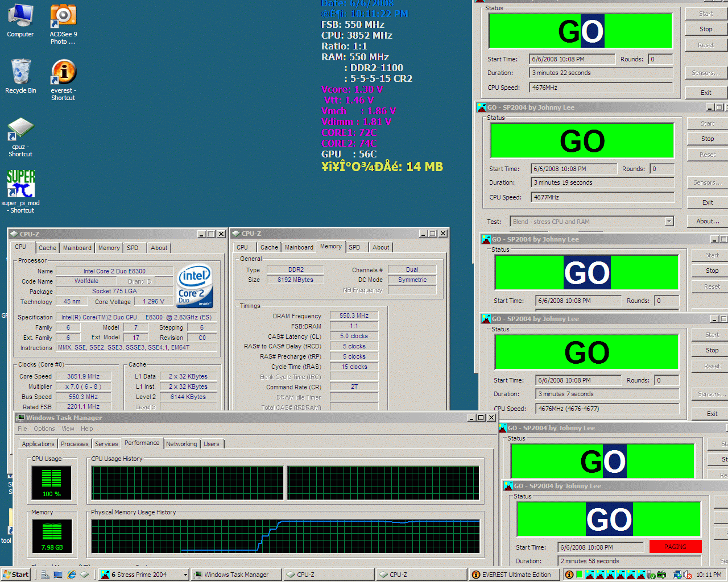Select the everest shortcut desktop icon

pos(63,80)
